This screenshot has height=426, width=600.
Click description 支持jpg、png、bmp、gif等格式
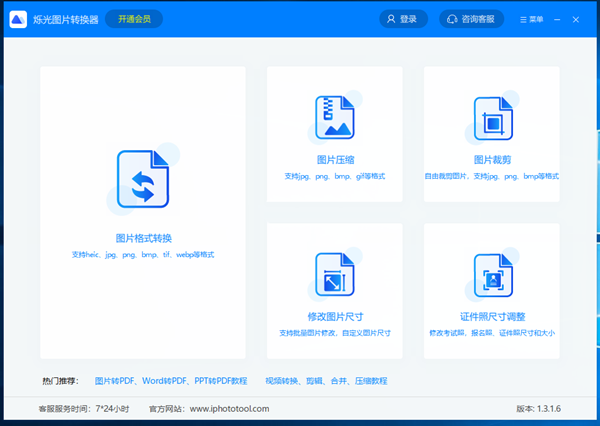click(335, 176)
